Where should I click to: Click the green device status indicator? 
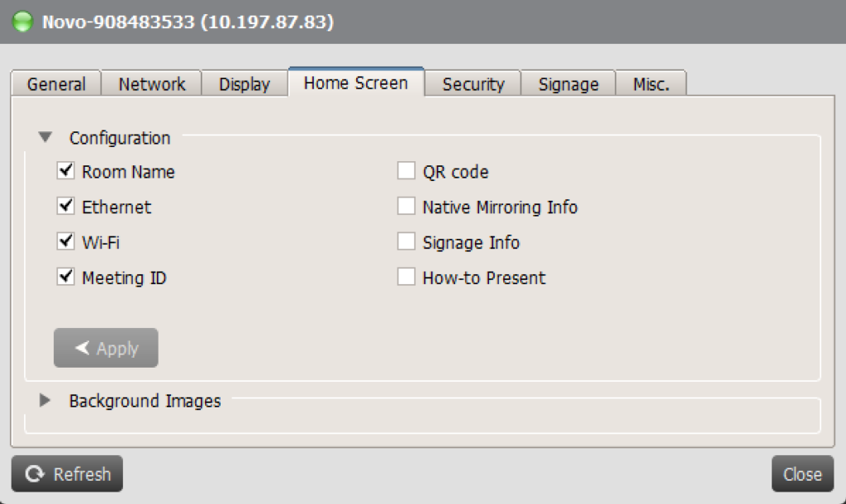(22, 21)
